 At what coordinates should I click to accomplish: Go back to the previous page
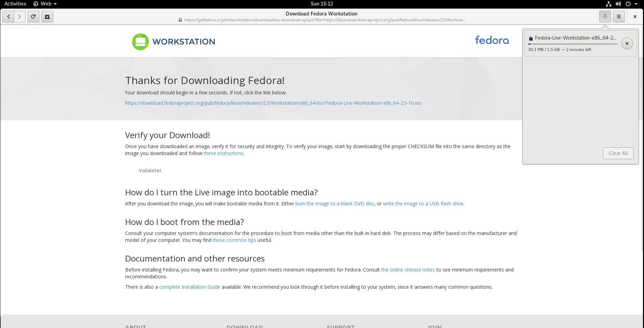click(8, 17)
